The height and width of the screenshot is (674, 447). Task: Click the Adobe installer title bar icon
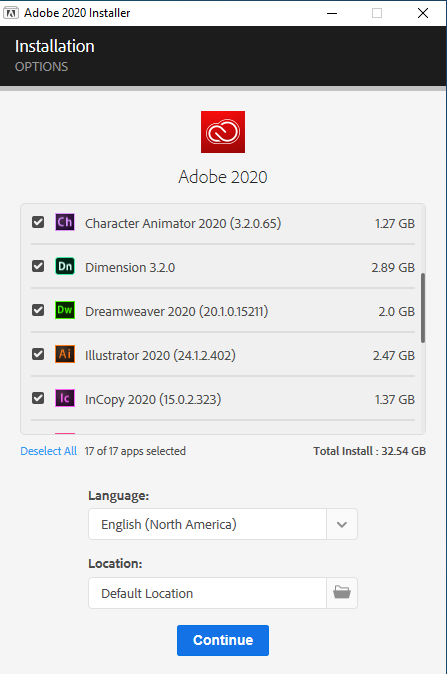point(11,13)
